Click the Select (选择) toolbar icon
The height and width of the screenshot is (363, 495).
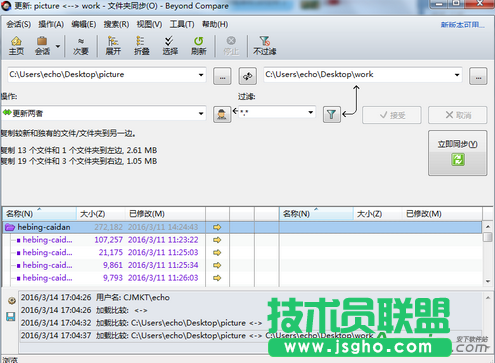[x=170, y=46]
